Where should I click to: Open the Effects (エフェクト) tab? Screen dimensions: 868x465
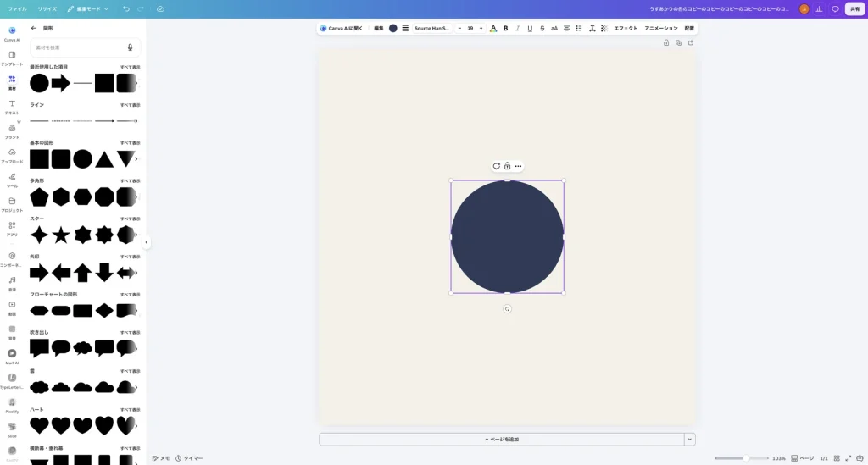pos(626,28)
